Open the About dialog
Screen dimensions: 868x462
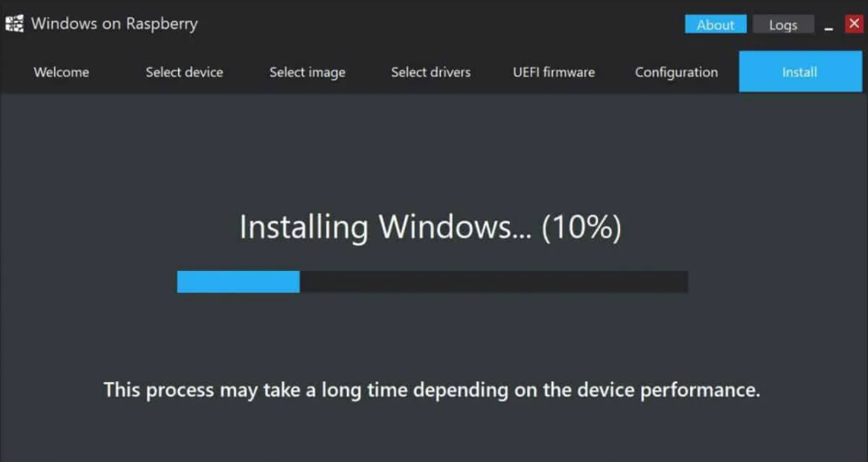coord(715,25)
